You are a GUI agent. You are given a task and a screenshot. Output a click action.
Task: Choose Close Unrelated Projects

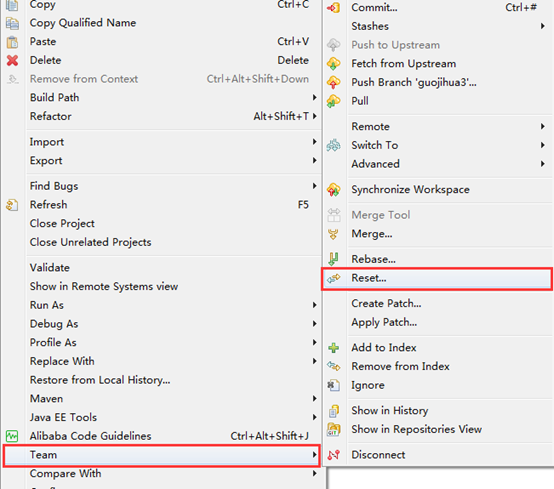90,242
